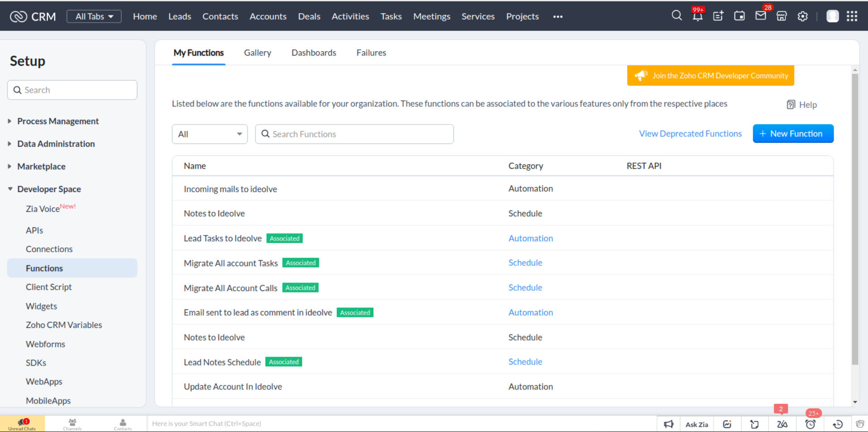Open Zoho CRM Variables in sidebar
The height and width of the screenshot is (432, 868).
(x=64, y=325)
